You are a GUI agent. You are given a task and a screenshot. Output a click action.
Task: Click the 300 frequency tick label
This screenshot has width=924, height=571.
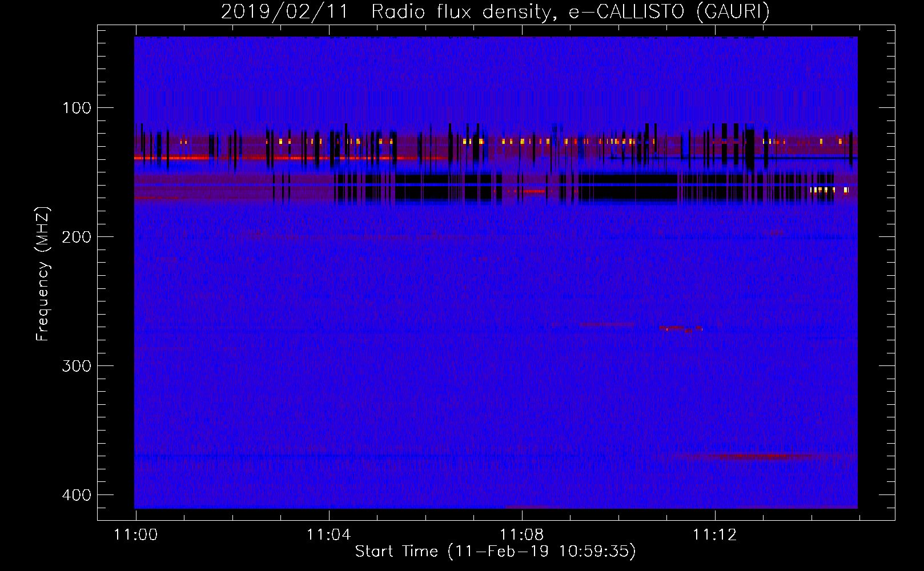point(77,366)
